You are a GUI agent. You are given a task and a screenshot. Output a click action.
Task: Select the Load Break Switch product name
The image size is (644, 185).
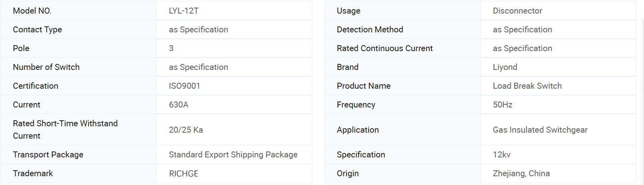[527, 86]
